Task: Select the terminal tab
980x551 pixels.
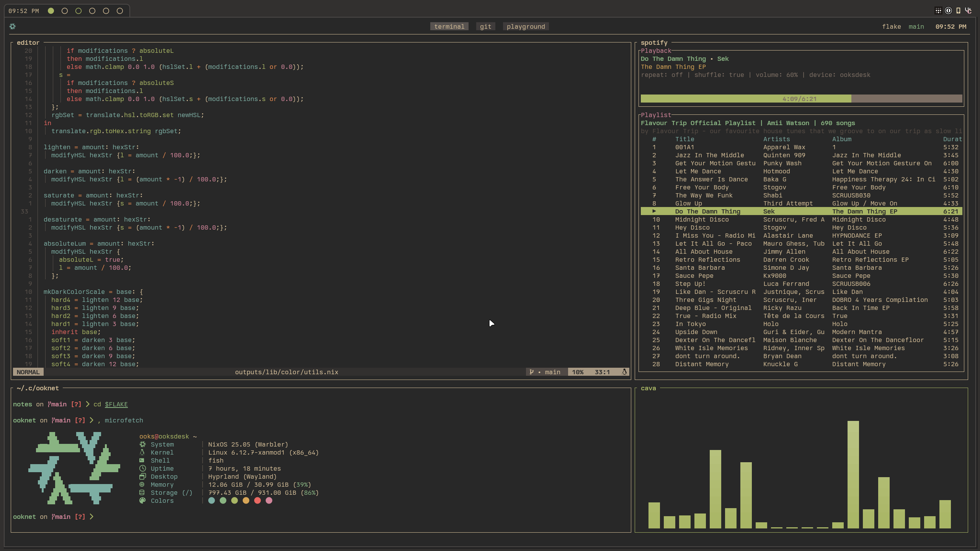Action: click(449, 26)
